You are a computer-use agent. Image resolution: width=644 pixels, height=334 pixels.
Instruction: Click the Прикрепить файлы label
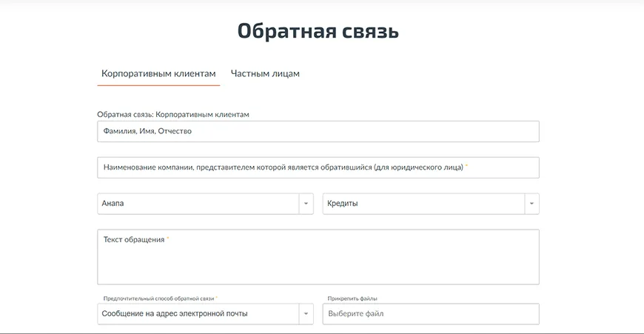coord(352,298)
